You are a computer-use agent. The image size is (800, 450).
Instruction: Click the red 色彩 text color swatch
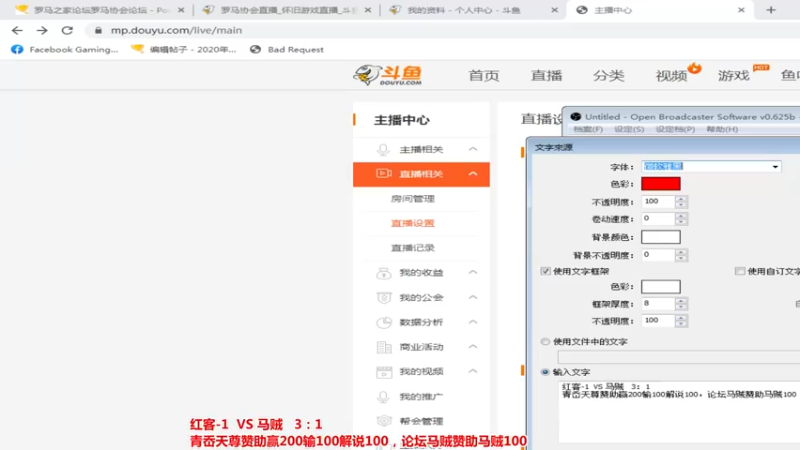[661, 184]
